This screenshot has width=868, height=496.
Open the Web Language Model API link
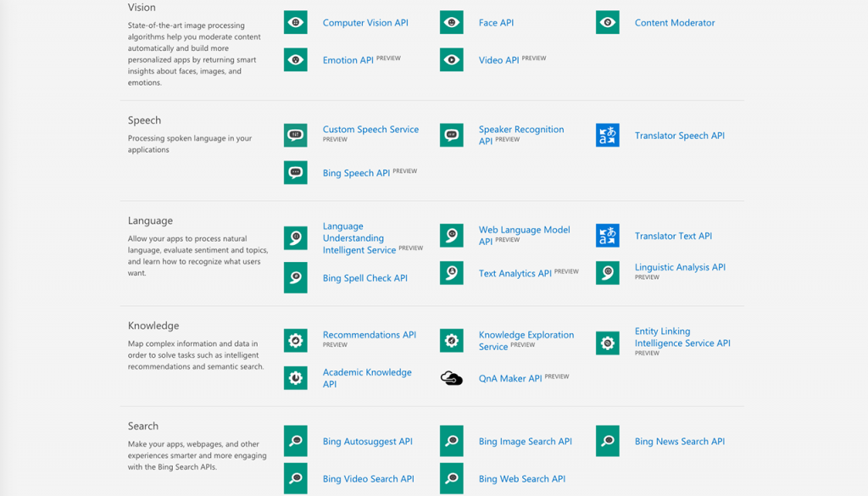pos(524,235)
